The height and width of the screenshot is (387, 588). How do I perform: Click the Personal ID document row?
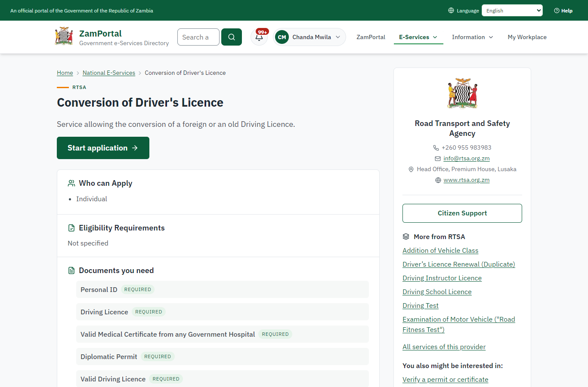223,289
